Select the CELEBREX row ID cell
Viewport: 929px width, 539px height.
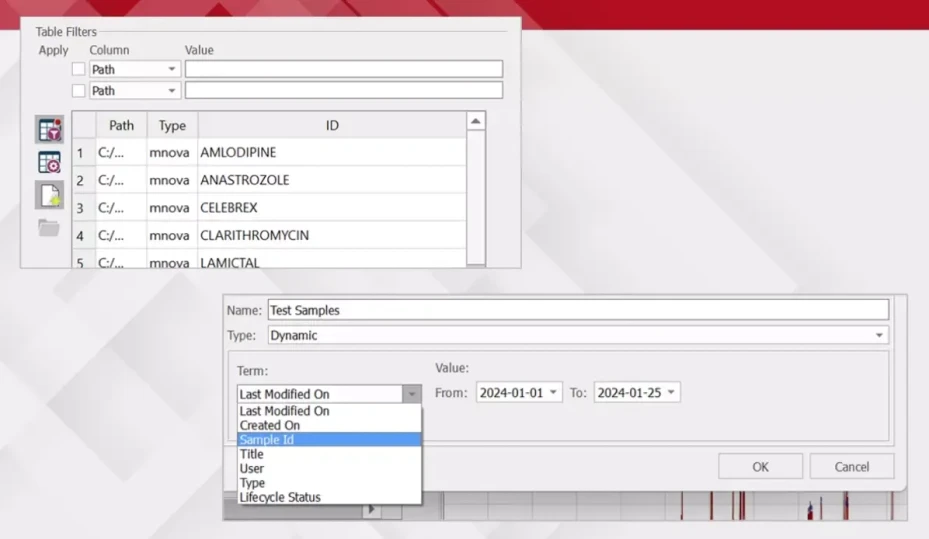tap(332, 208)
